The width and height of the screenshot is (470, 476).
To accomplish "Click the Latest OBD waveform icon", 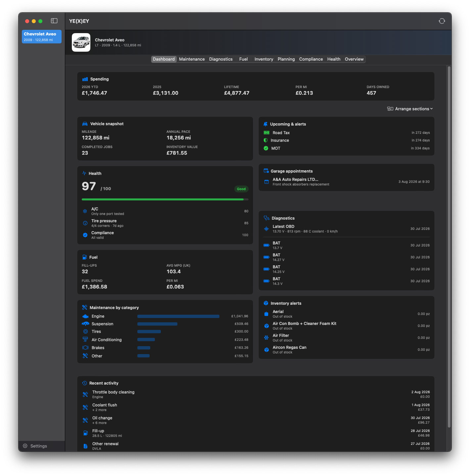I will 266,229.
